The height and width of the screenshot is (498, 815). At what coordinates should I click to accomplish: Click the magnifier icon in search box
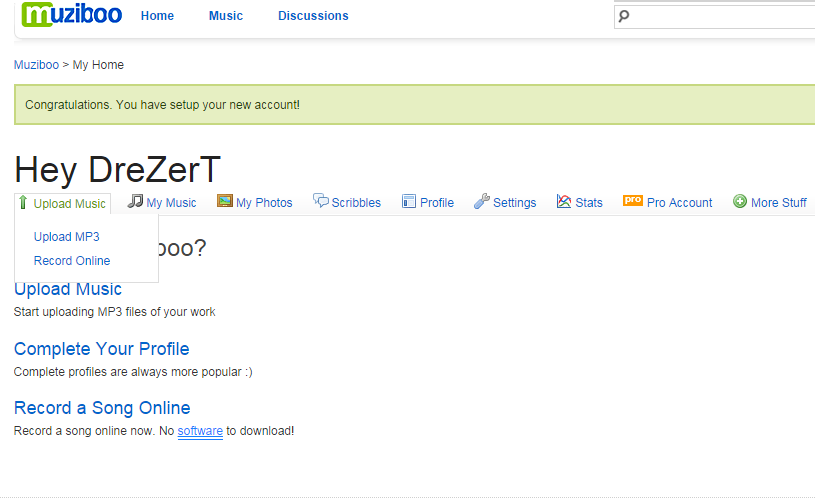[624, 16]
